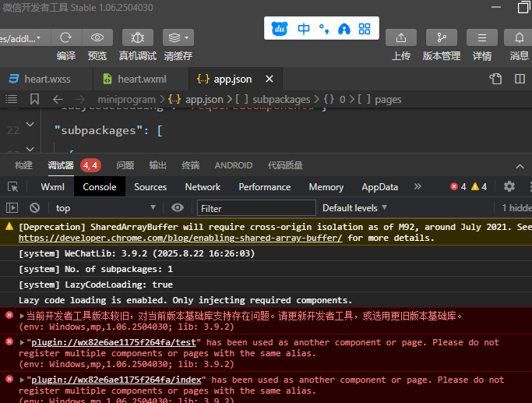Open the 问题 panel tab
Screen dimensions: 532x403
125,165
